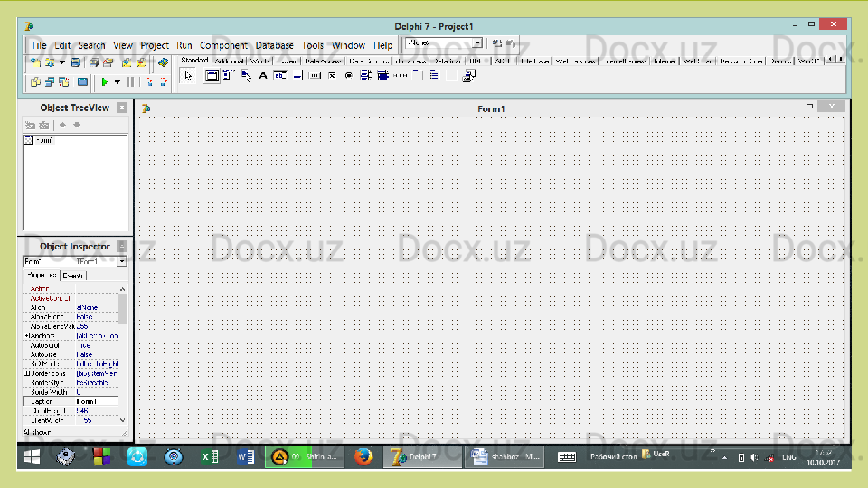Viewport: 868px width, 488px height.
Task: Click the Save icon in toolbar
Action: (x=75, y=62)
